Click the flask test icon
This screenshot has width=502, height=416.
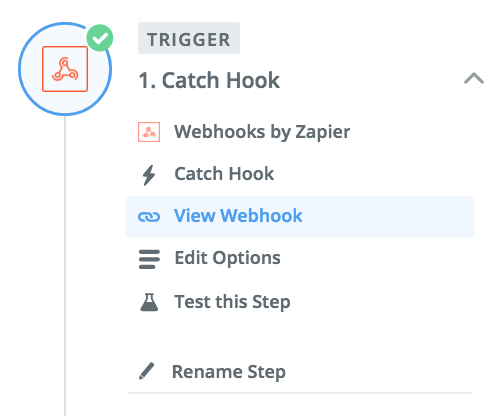coord(149,302)
